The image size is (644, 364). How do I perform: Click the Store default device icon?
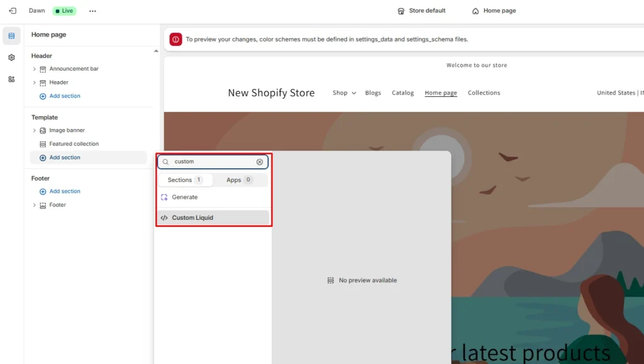401,11
